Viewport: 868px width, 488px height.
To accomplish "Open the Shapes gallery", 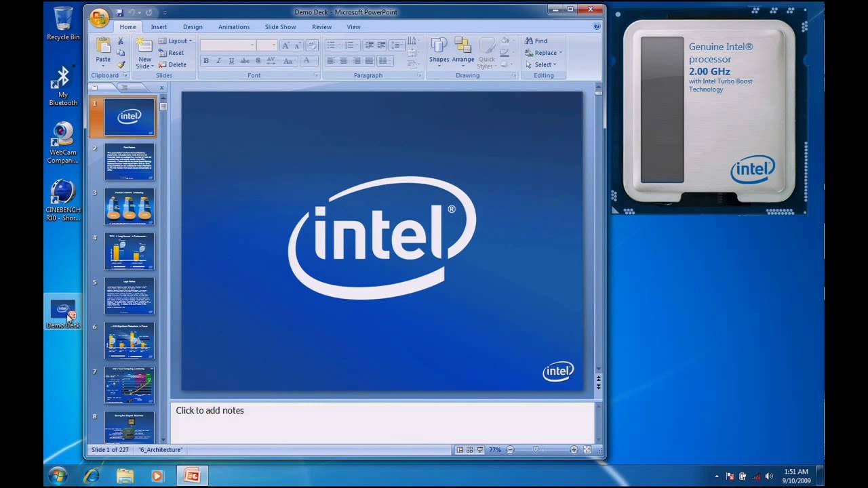I will coord(439,51).
